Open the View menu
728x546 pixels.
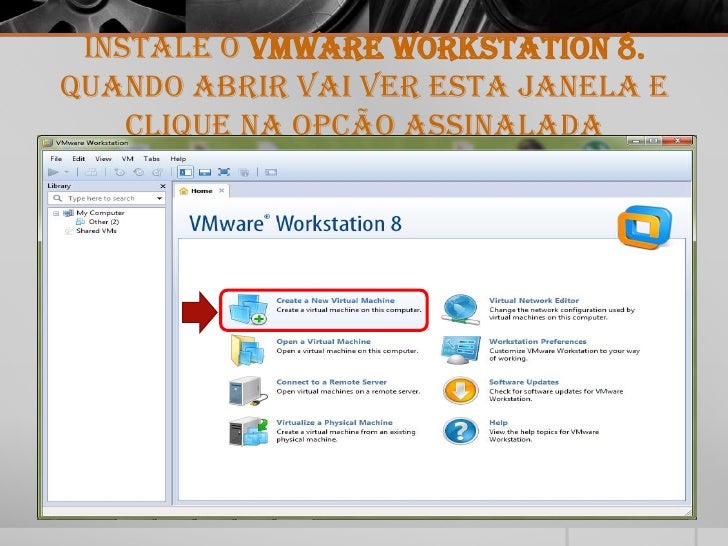[103, 159]
